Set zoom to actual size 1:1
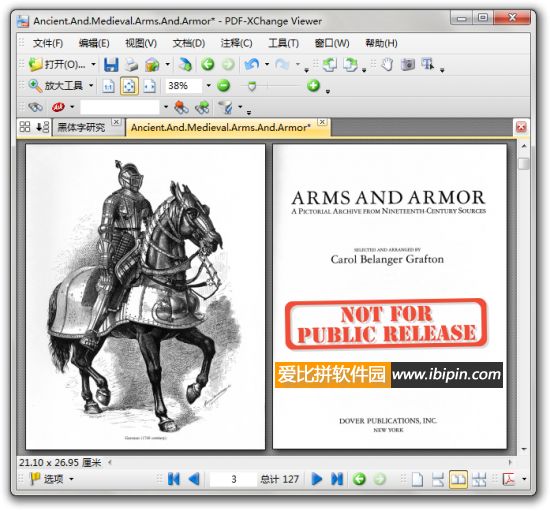The width and height of the screenshot is (550, 511). pos(108,86)
